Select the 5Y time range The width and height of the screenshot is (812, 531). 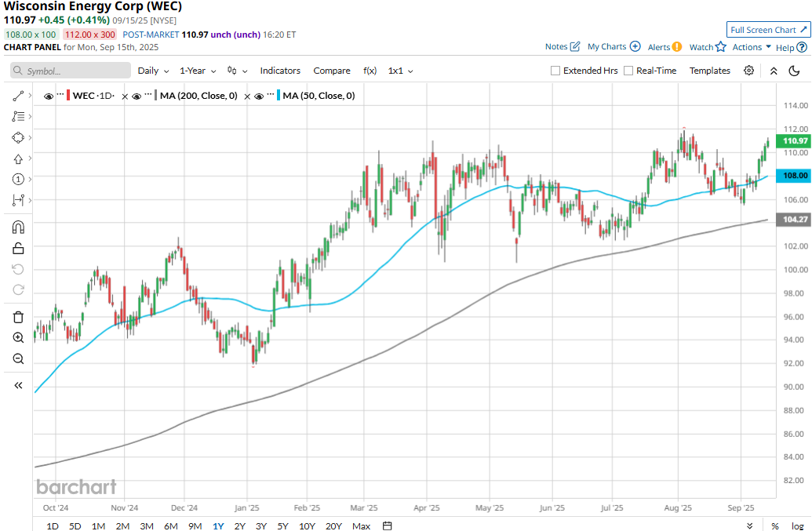click(x=282, y=526)
